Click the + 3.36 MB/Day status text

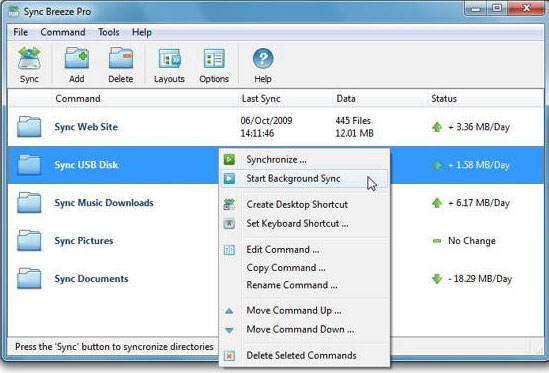[x=479, y=127]
